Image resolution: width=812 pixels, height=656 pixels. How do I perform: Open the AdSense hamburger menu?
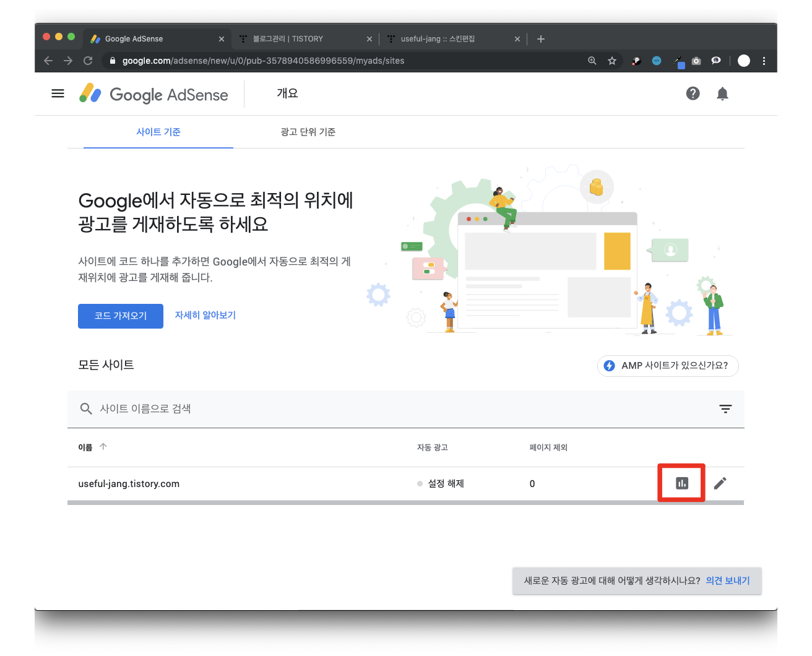[58, 93]
